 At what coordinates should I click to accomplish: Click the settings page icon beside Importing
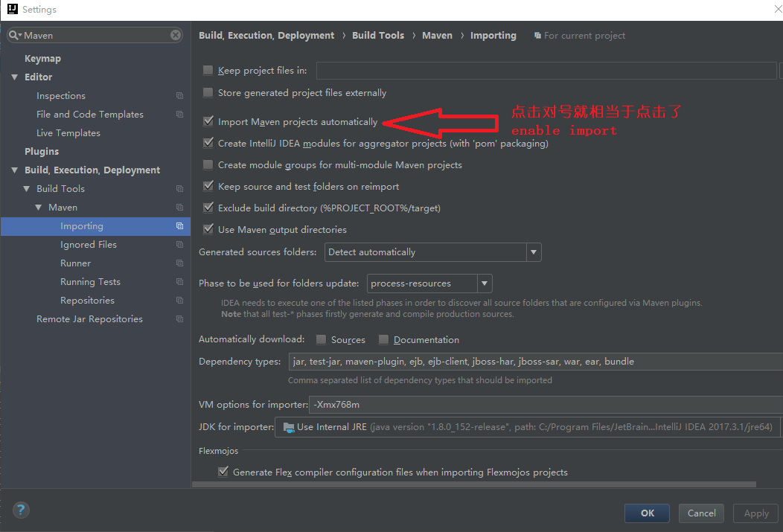click(179, 225)
